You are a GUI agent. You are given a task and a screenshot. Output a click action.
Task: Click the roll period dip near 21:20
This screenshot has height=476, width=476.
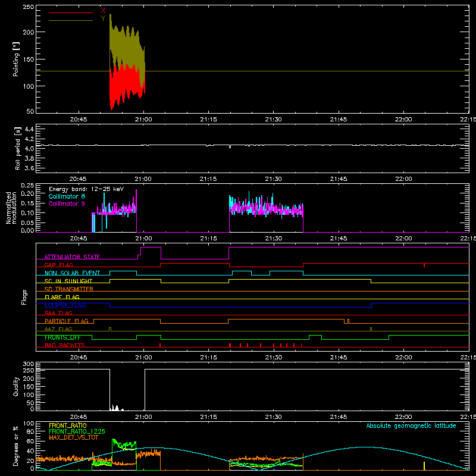[x=230, y=146]
